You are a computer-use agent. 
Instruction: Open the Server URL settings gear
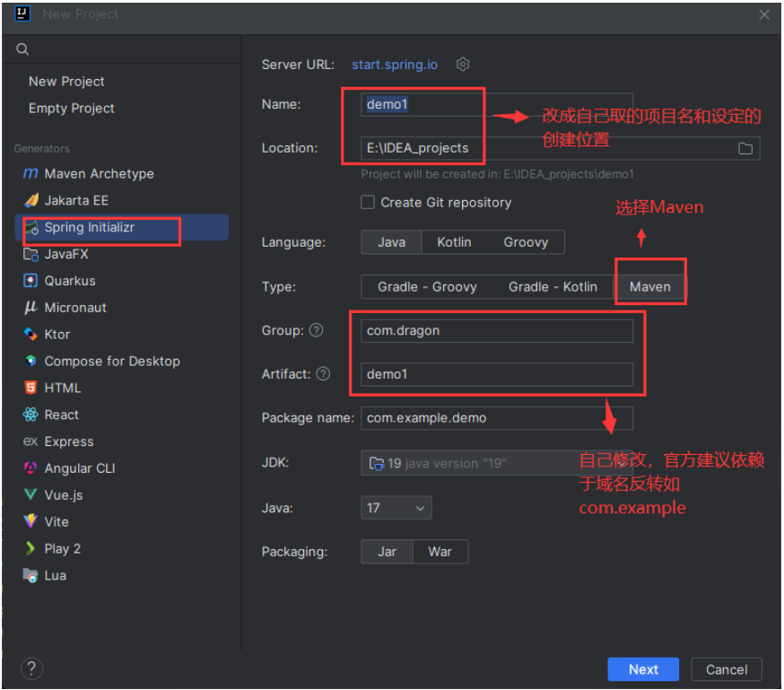(462, 64)
